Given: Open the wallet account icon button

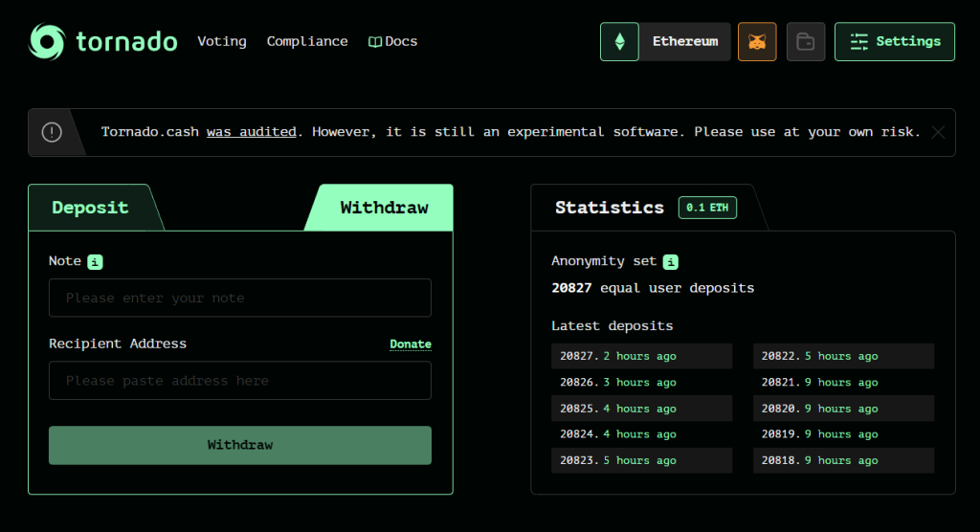Looking at the screenshot, I should coord(806,42).
